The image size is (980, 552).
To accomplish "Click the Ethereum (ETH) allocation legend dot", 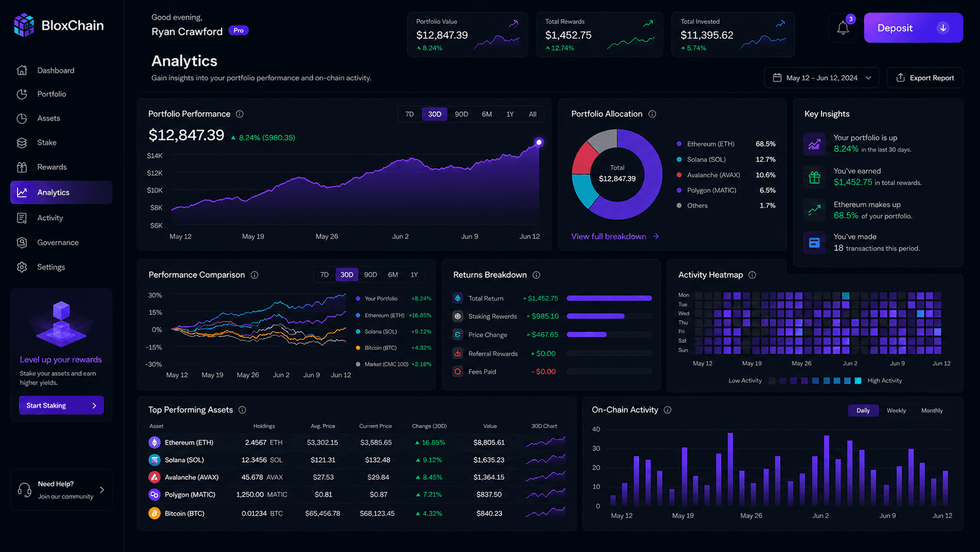I will (x=679, y=144).
